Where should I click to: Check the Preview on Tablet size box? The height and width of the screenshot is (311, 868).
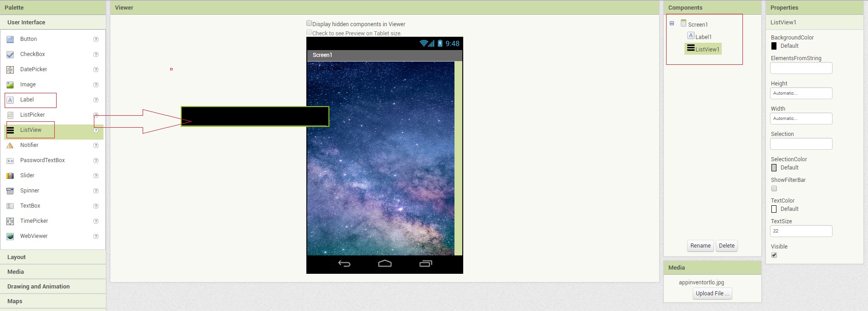pos(309,33)
